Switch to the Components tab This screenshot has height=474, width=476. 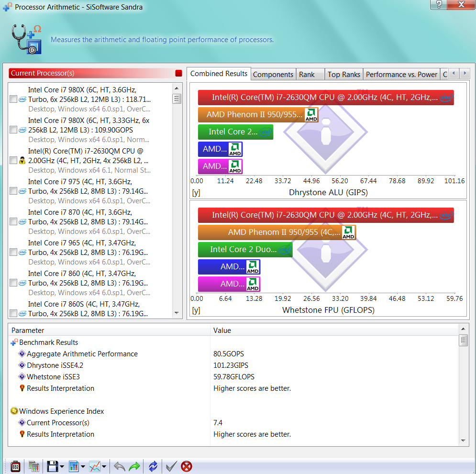coord(273,74)
